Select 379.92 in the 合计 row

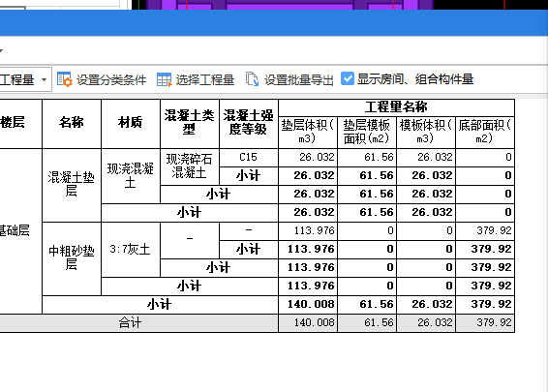pos(485,323)
